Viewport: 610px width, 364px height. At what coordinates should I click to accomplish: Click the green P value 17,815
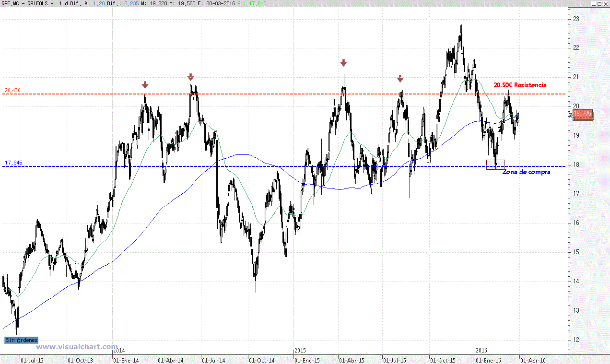click(258, 3)
